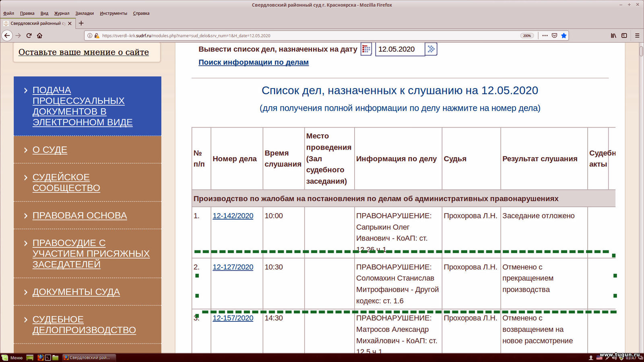This screenshot has height=362, width=644.
Task: Reload the current page
Action: coord(29,35)
